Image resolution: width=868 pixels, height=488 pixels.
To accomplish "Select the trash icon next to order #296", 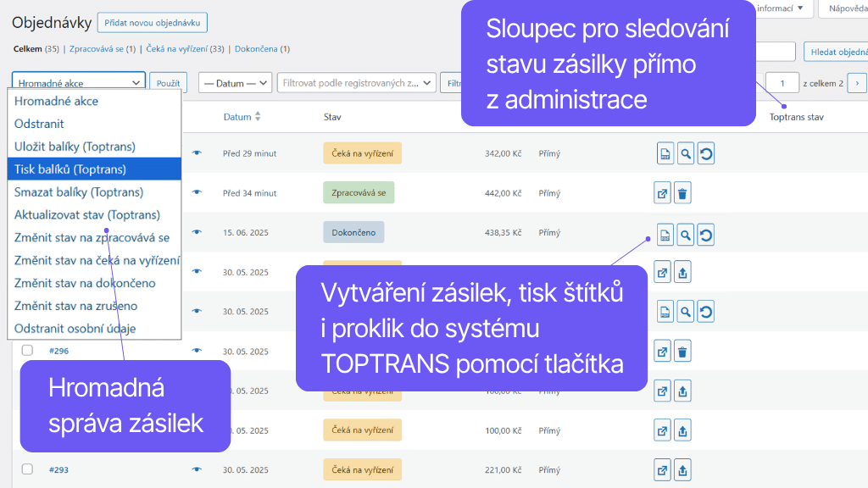I will (682, 350).
